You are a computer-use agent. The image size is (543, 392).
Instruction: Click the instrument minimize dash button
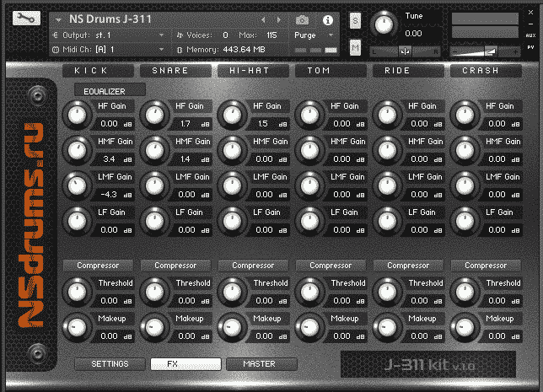click(x=530, y=24)
